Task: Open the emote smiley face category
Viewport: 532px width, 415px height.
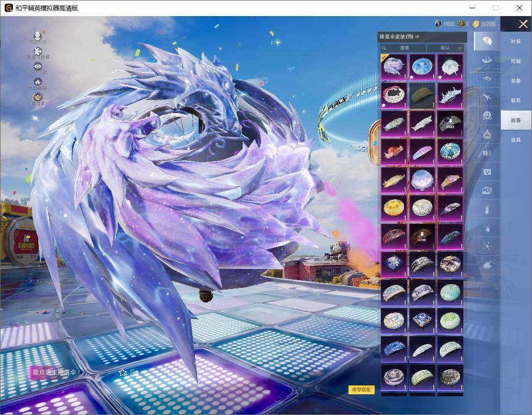Action: click(x=487, y=116)
